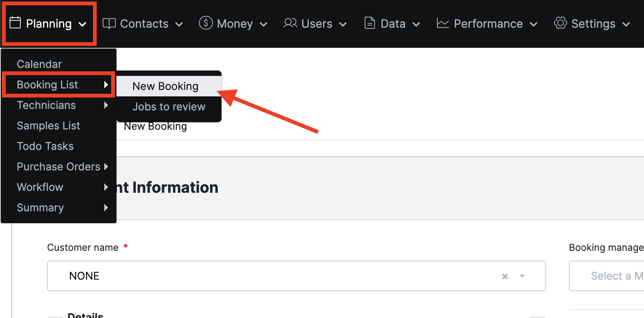Choose Jobs to review in submenu
Screen dimensions: 644x318
(169, 107)
